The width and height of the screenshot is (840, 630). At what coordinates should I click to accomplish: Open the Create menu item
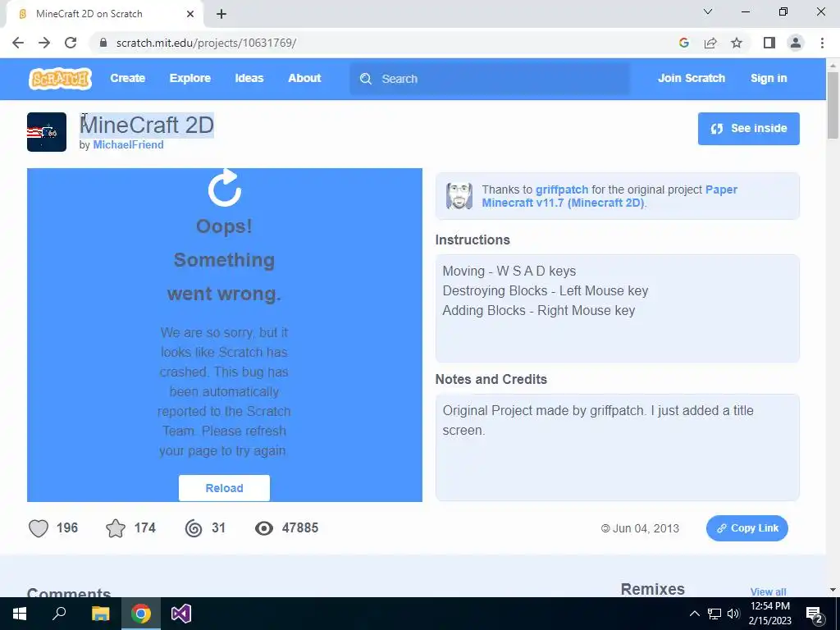click(127, 78)
